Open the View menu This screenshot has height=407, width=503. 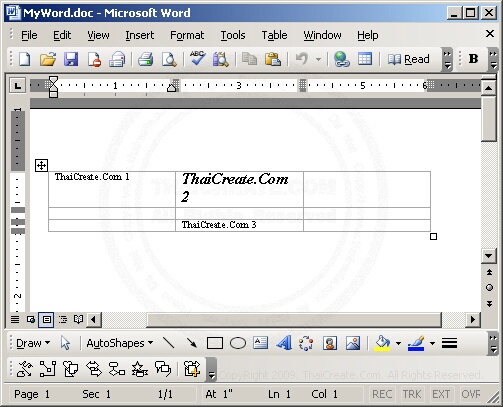point(98,35)
